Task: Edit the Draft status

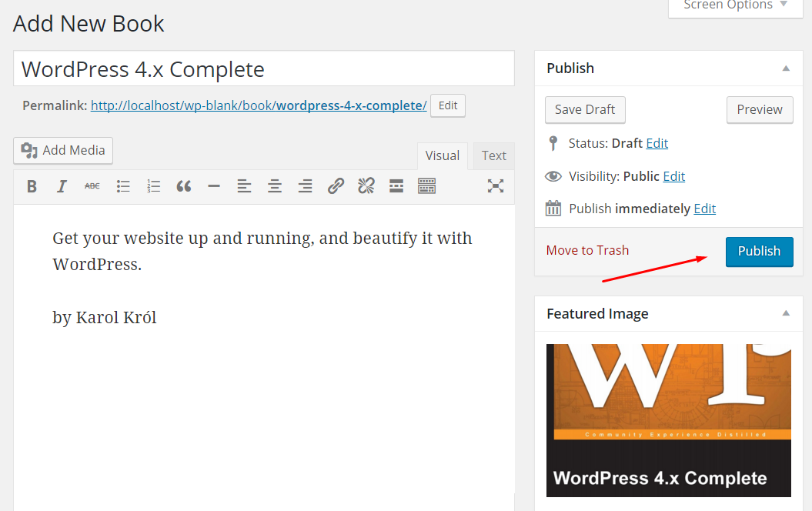Action: [x=657, y=143]
